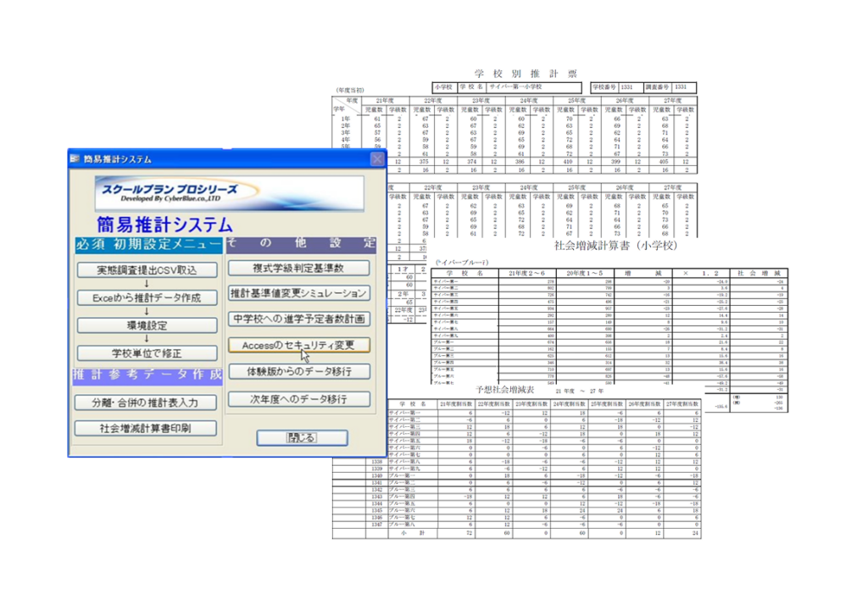Click the スクールプラン プロシリーズ banner
Image resolution: width=868 pixels, height=605 pixels.
click(x=229, y=193)
